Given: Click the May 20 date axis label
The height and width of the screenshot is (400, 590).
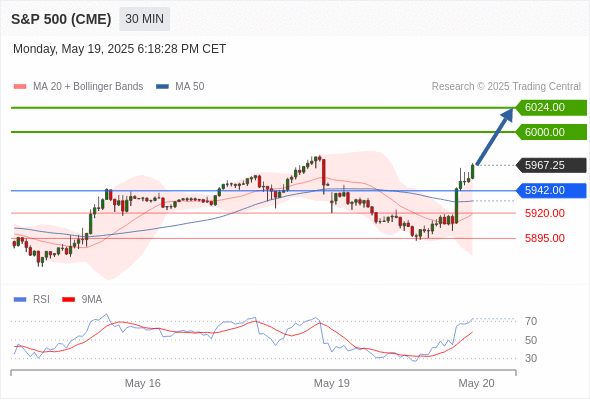Looking at the screenshot, I should pos(476,383).
